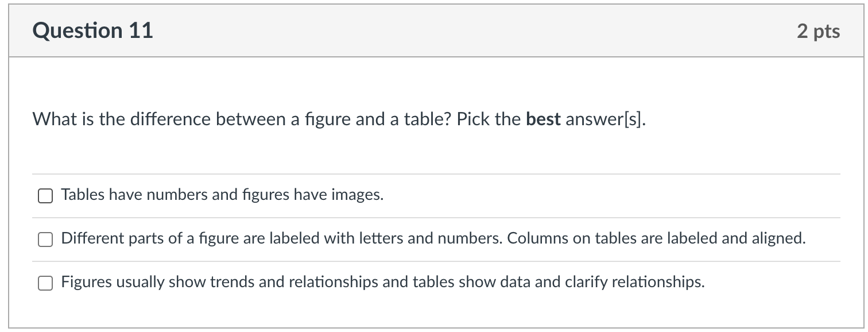Screen dimensions: 868x332
Task: Click the word 'Figures' starting the third answer
Action: tap(86, 282)
